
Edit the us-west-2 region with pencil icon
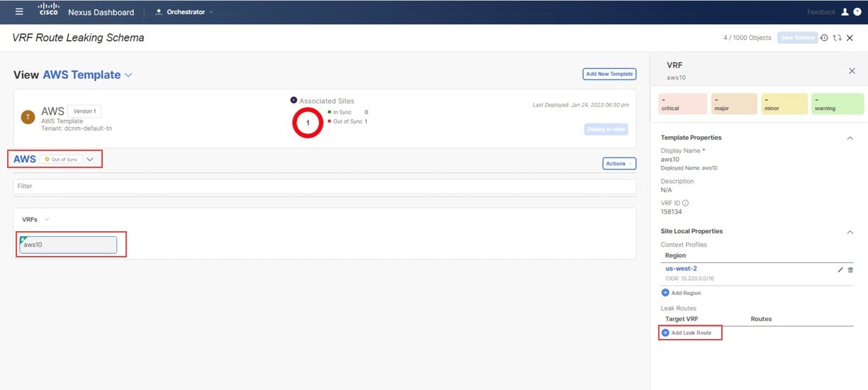[x=840, y=270]
